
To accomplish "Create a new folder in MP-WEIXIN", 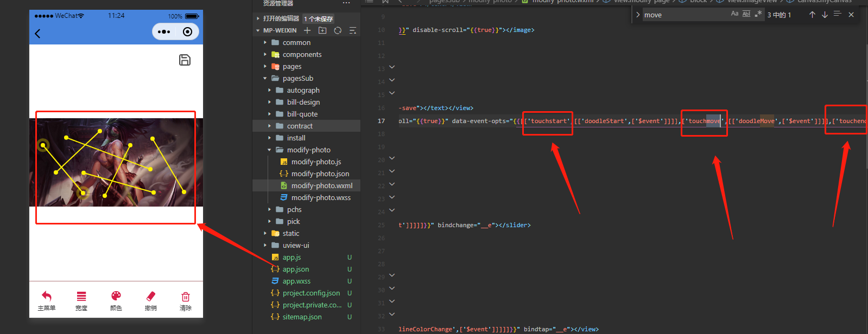I will (322, 30).
